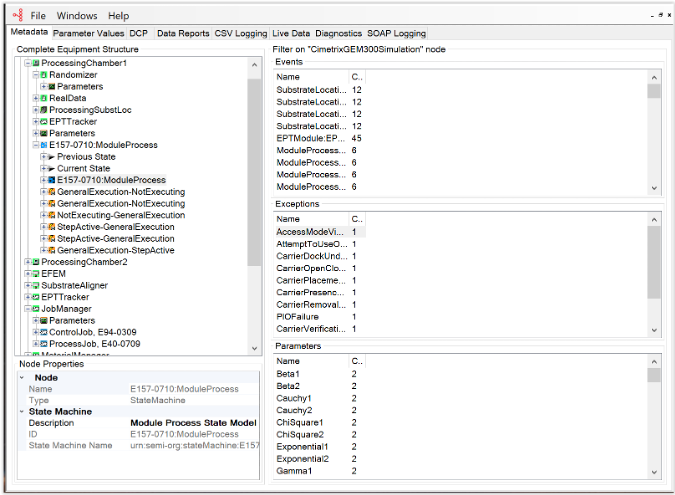675x495 pixels.
Task: Click the Randomizer node icon
Action: coord(44,75)
